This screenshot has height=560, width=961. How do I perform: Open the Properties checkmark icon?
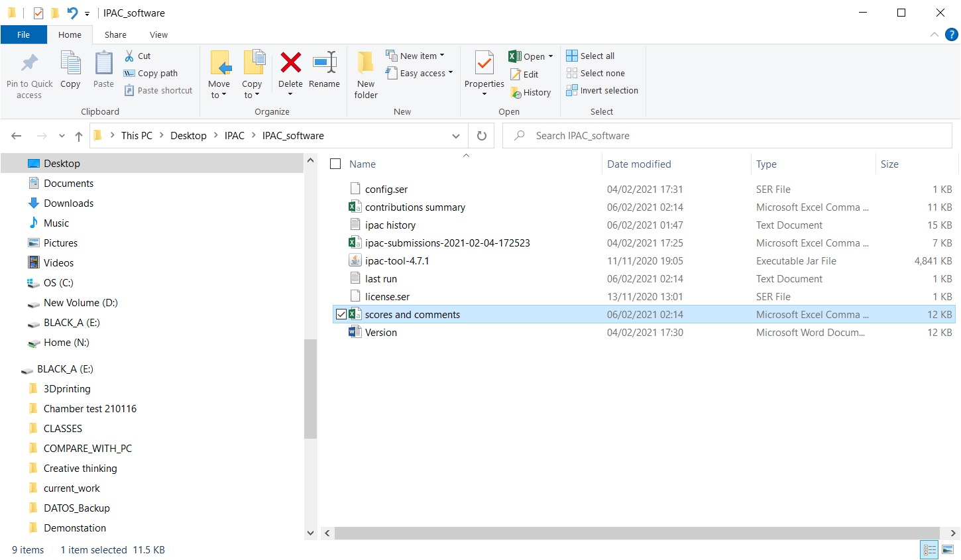point(484,63)
